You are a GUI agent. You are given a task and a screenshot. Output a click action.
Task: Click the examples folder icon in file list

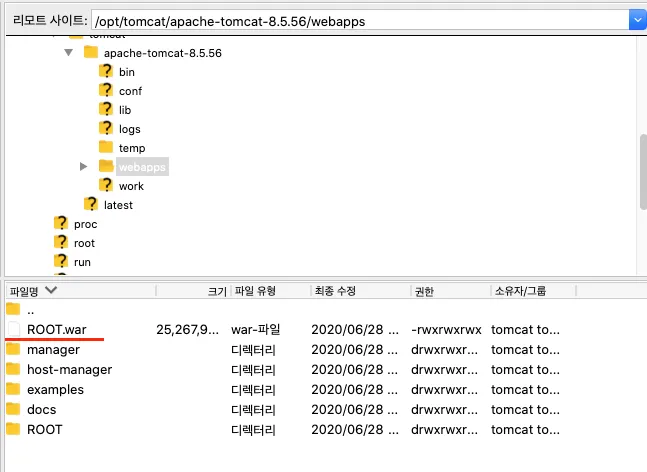13,389
